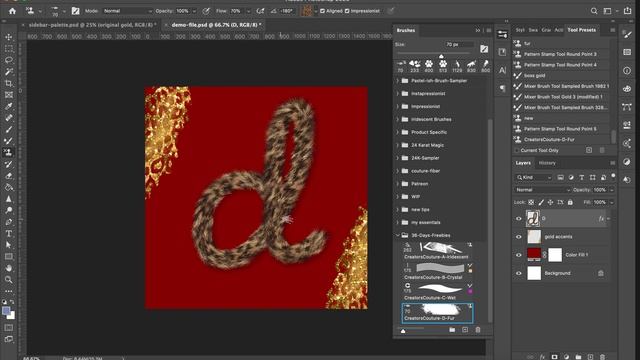640x360 pixels.
Task: Open the Flow dropdown arrow
Action: click(248, 11)
